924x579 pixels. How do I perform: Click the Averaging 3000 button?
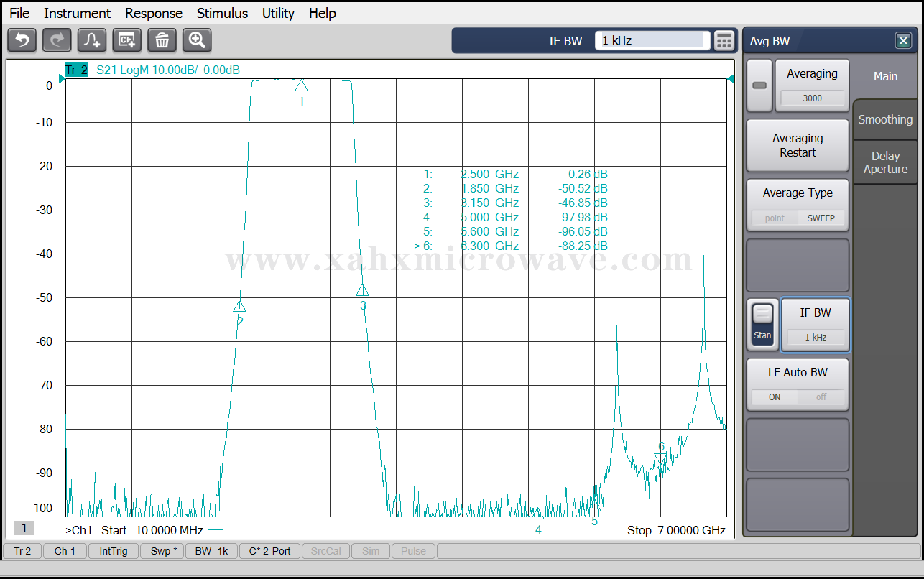[x=812, y=85]
